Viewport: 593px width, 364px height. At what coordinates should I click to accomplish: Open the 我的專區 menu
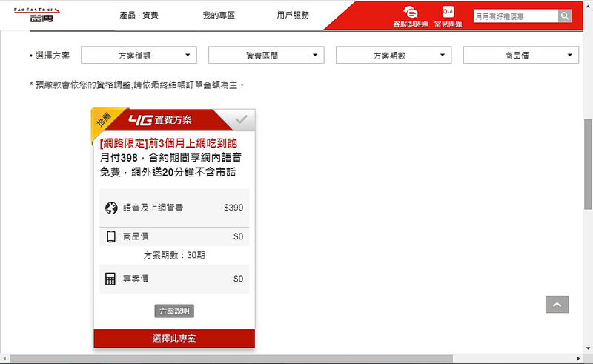tap(219, 15)
